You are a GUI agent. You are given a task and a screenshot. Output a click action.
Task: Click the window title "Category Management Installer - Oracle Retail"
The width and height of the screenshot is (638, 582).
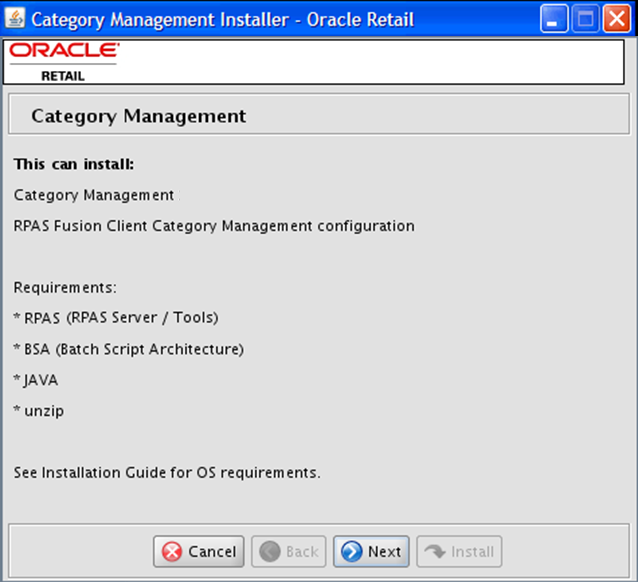pyautogui.click(x=223, y=20)
